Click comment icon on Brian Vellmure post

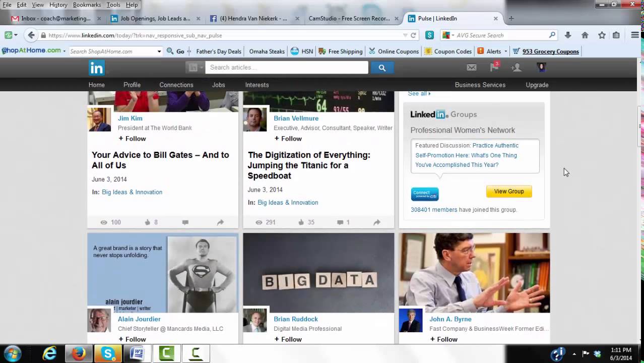[341, 222]
